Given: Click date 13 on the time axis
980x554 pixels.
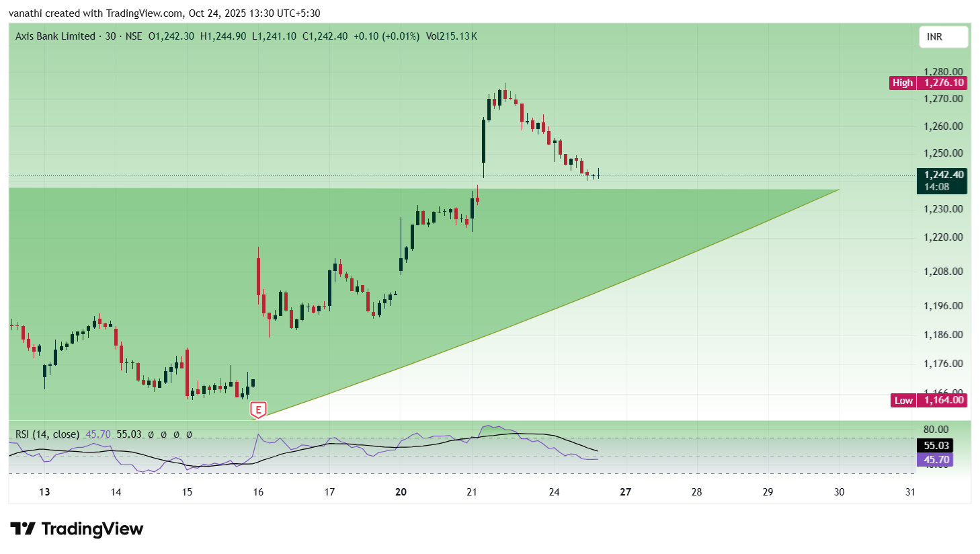Looking at the screenshot, I should click(x=44, y=491).
